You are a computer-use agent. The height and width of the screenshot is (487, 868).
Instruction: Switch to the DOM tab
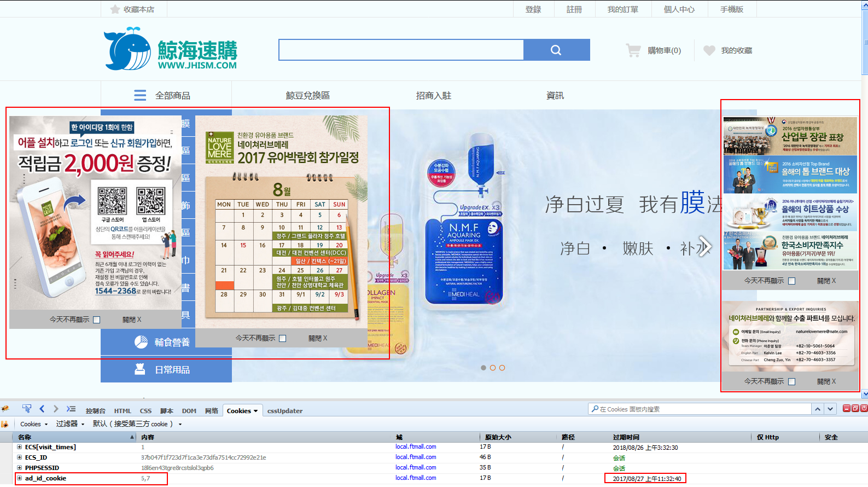pyautogui.click(x=189, y=411)
